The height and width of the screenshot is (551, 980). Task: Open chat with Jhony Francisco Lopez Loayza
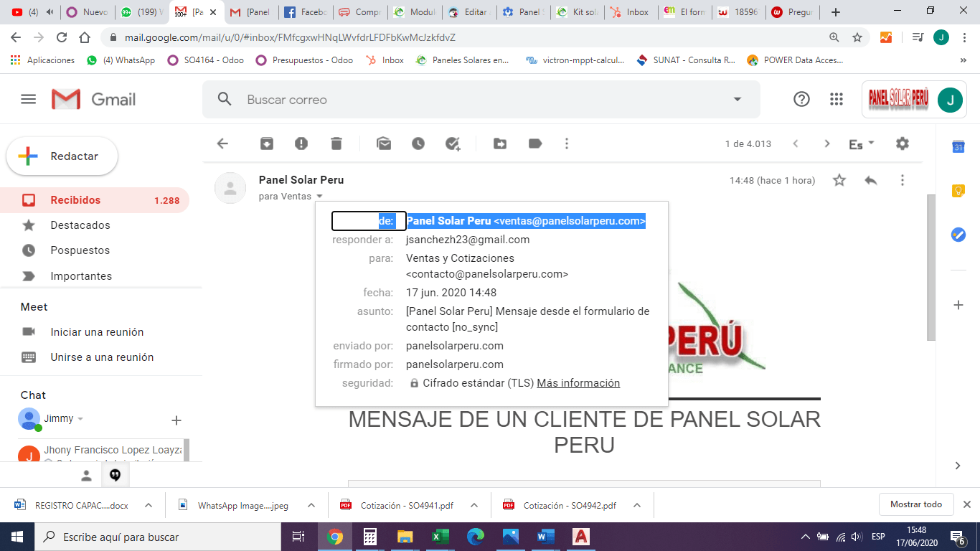coord(100,451)
